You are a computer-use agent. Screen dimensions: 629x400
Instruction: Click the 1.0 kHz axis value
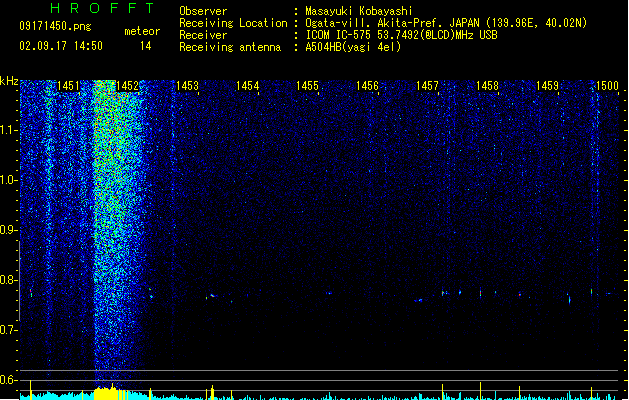point(8,180)
